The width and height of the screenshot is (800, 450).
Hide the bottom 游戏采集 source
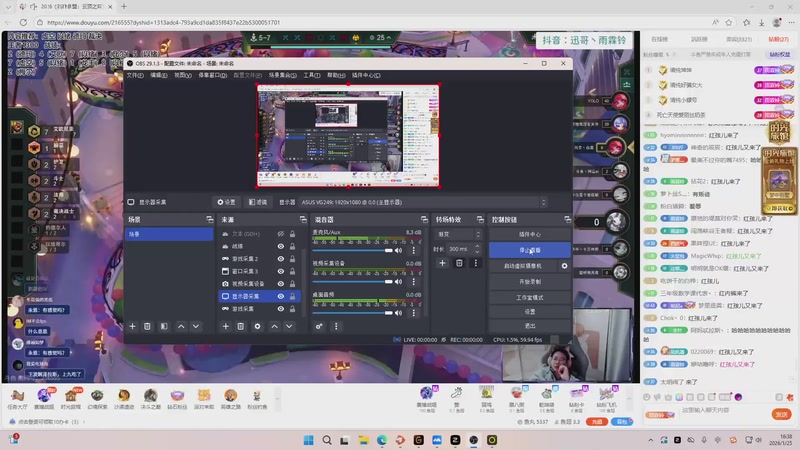(281, 309)
